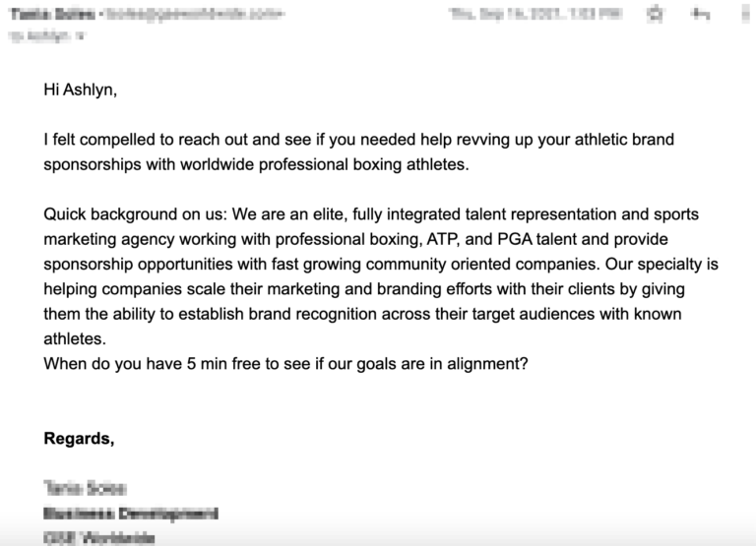The height and width of the screenshot is (546, 756).
Task: Click the blurred name in the signature
Action: 85,488
